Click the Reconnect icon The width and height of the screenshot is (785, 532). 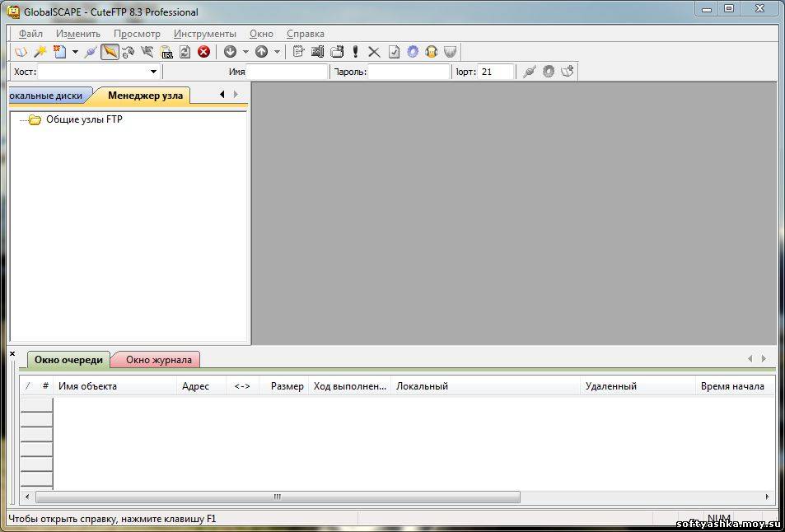(128, 52)
